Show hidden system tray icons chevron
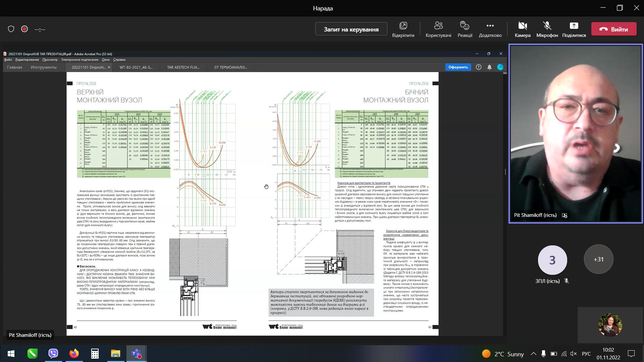644x362 pixels. point(533,354)
